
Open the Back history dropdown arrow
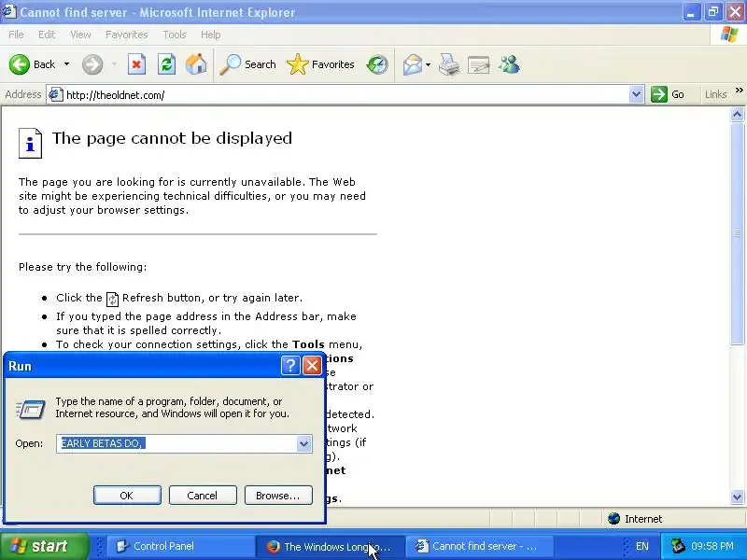point(66,64)
